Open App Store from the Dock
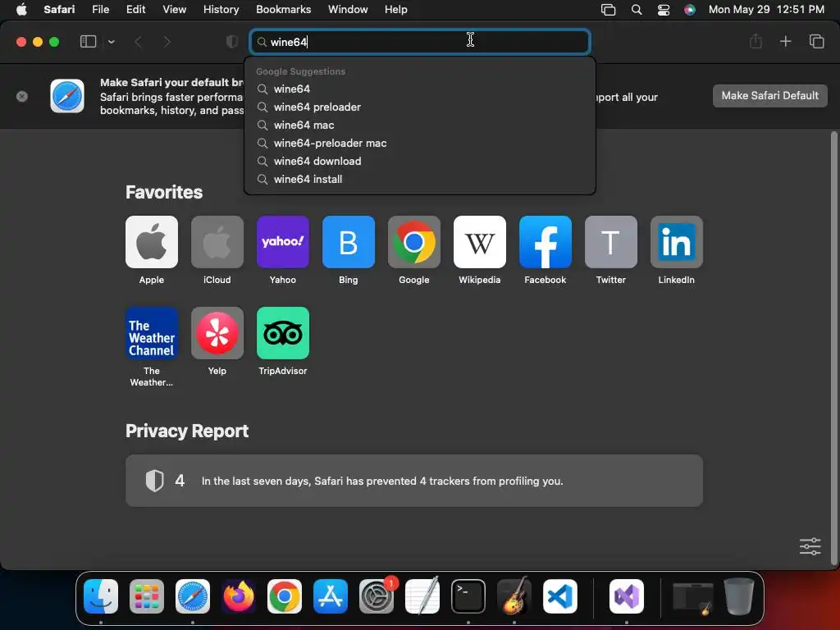Image resolution: width=840 pixels, height=630 pixels. click(x=331, y=596)
